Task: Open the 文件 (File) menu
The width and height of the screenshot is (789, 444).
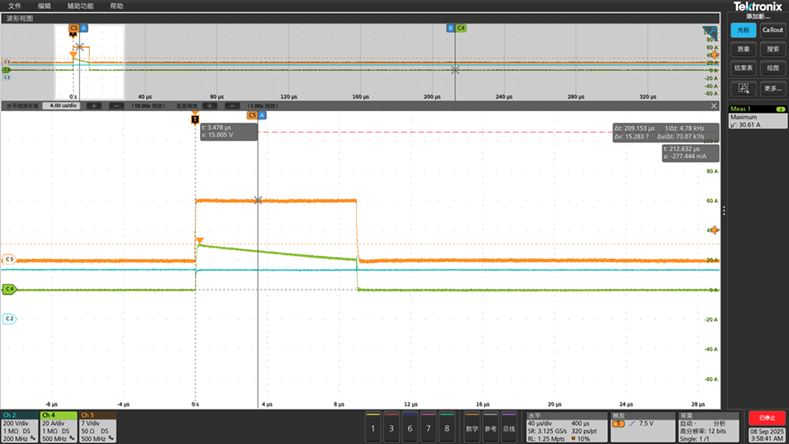Action: tap(15, 6)
